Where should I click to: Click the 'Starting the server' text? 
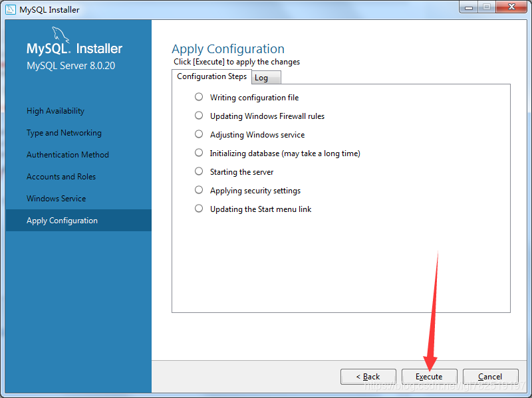point(241,172)
